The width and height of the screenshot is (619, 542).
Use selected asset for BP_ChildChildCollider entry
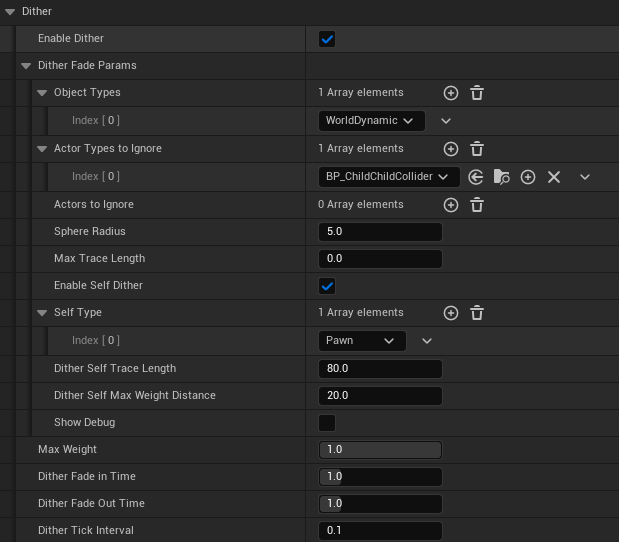coord(476,177)
